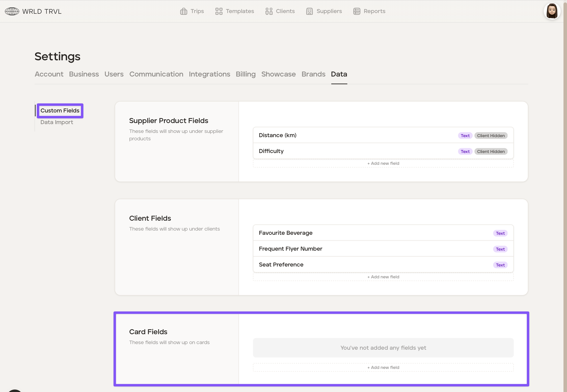
Task: Open the user avatar profile menu
Action: point(552,11)
